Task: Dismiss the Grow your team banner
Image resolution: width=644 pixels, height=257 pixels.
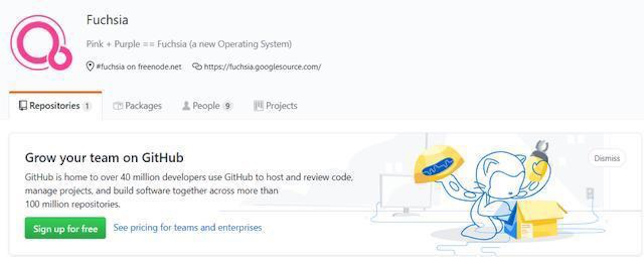Action: 607,158
